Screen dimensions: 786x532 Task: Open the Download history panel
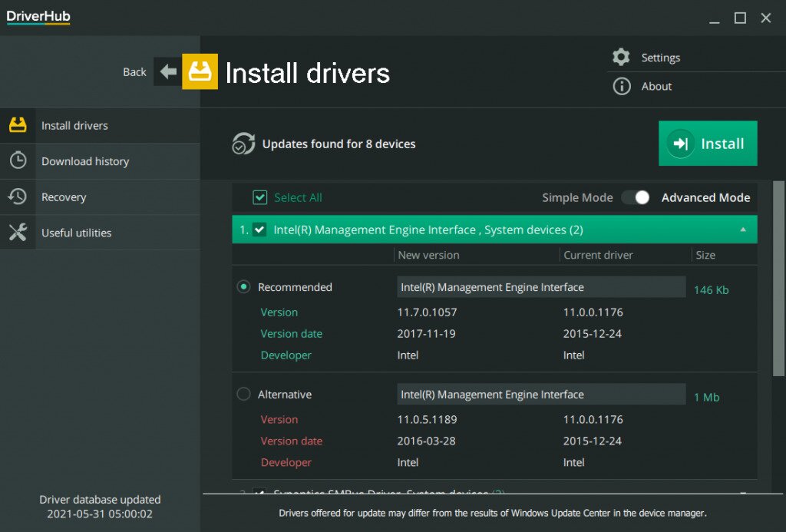tap(18, 161)
